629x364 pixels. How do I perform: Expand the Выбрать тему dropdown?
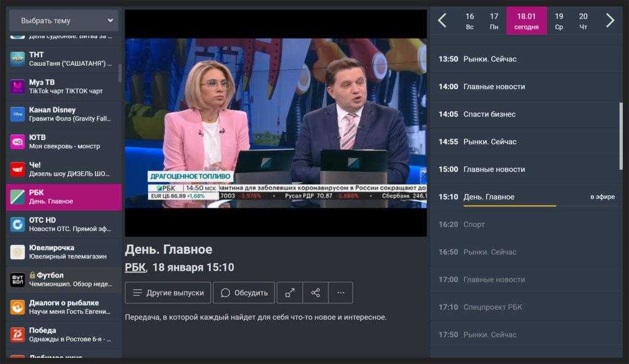(x=63, y=20)
